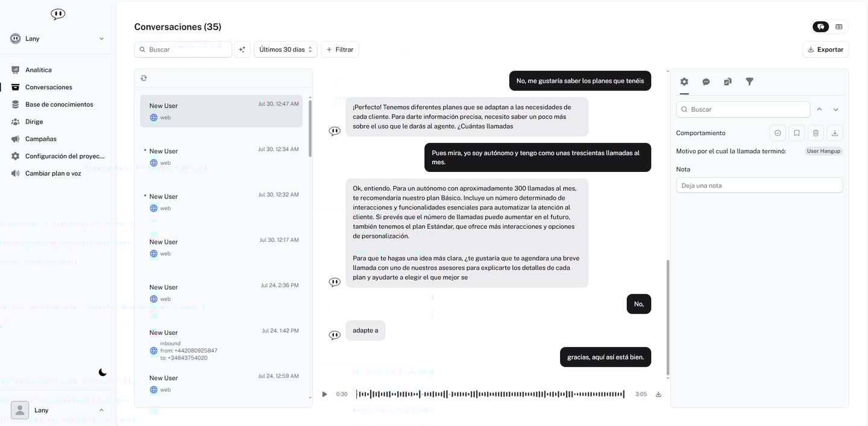Screen dimensions: 868x426
Task: Switch to chat conversation view toggle
Action: 821,27
